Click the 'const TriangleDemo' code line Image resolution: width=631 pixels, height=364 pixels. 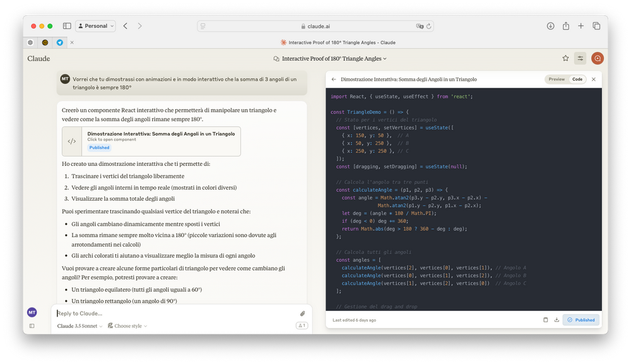(369, 112)
